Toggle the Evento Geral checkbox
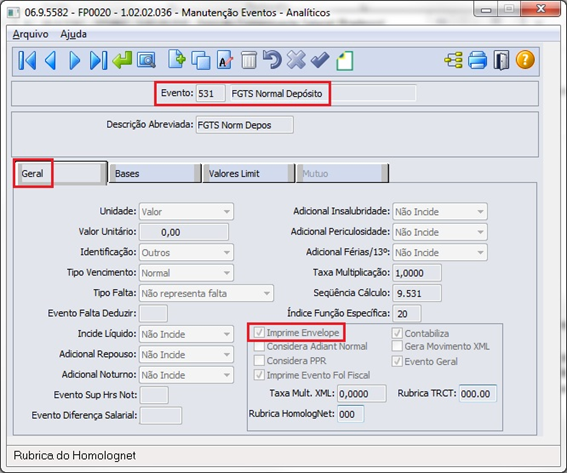Screen dimensions: 567x473 (x=397, y=361)
